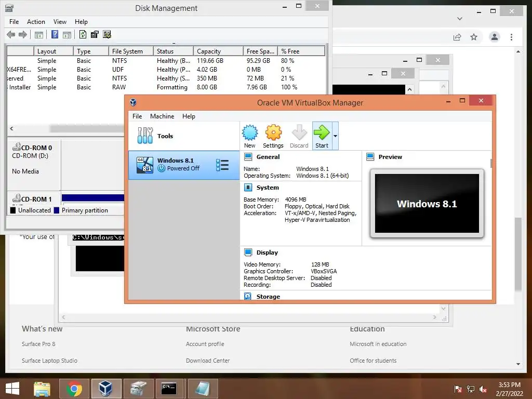Image resolution: width=532 pixels, height=399 pixels.
Task: Create a New virtual machine in VirtualBox
Action: pyautogui.click(x=250, y=137)
